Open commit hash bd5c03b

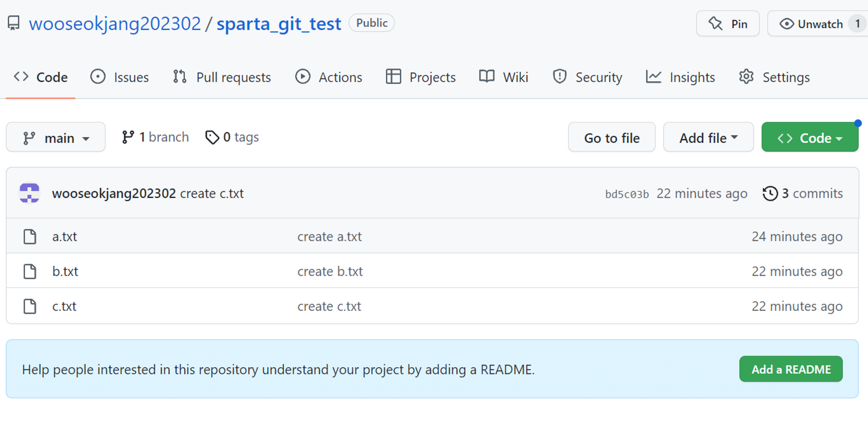coord(627,194)
